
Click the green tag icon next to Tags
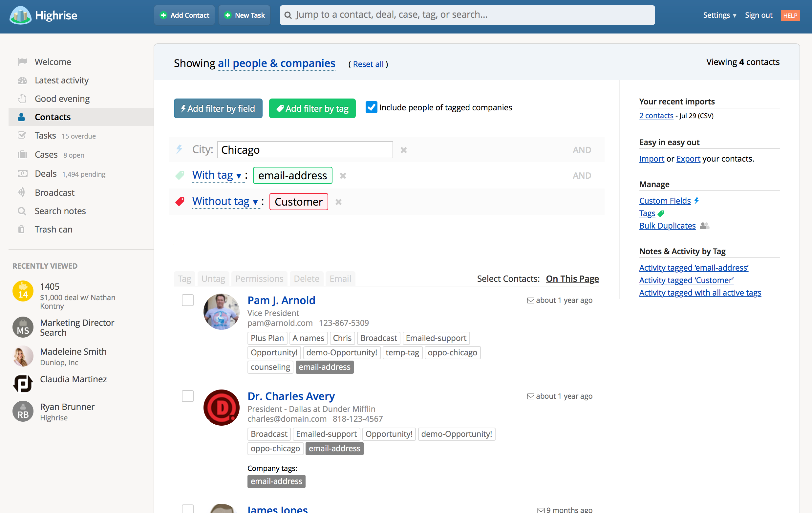(x=661, y=213)
